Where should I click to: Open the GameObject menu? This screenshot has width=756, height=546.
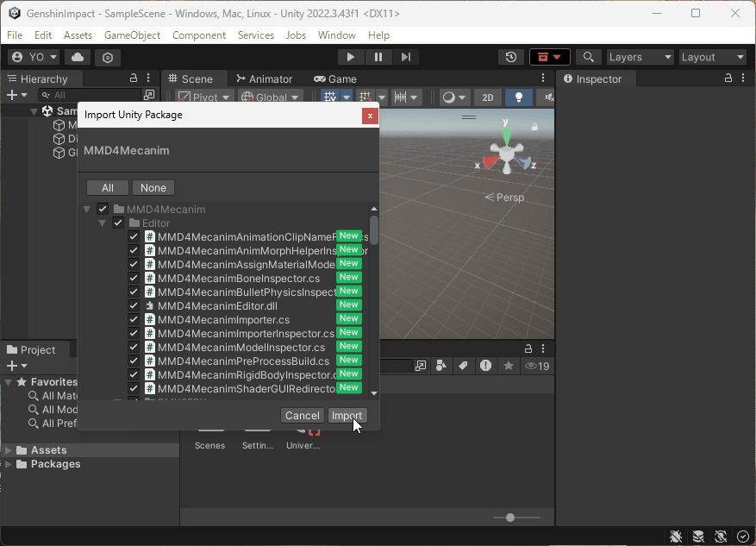(134, 35)
